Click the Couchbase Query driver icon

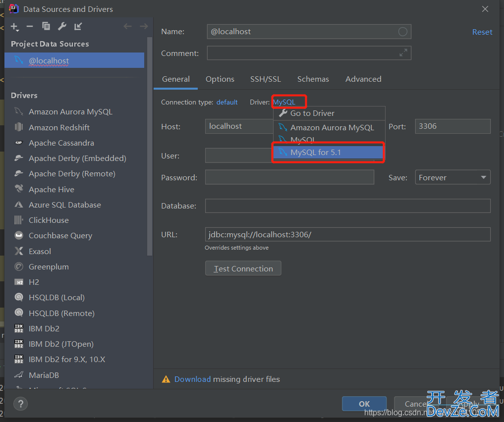(x=19, y=235)
